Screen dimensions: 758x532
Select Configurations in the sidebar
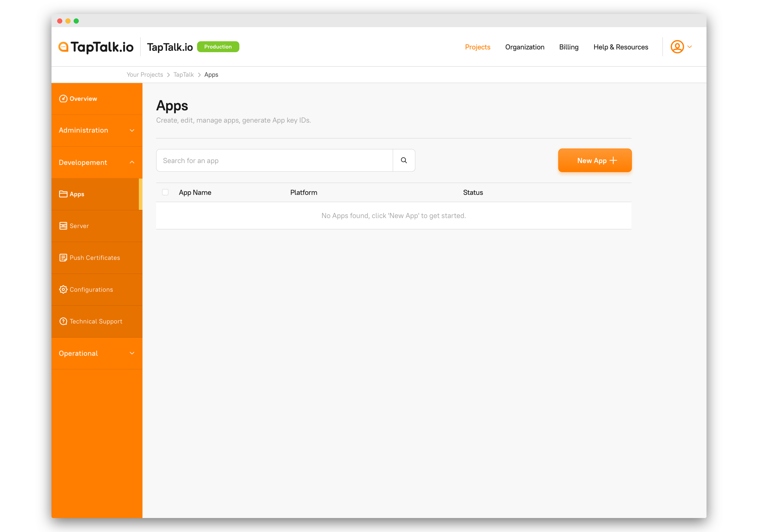(97, 289)
